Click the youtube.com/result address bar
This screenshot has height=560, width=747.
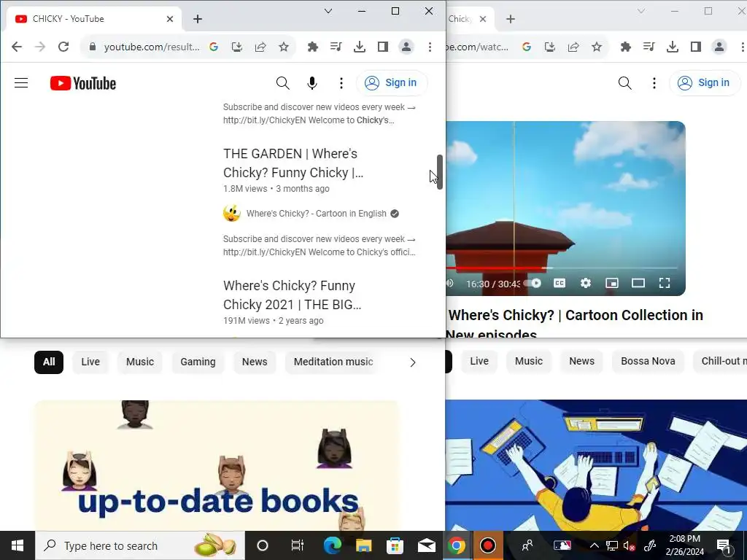click(x=152, y=47)
